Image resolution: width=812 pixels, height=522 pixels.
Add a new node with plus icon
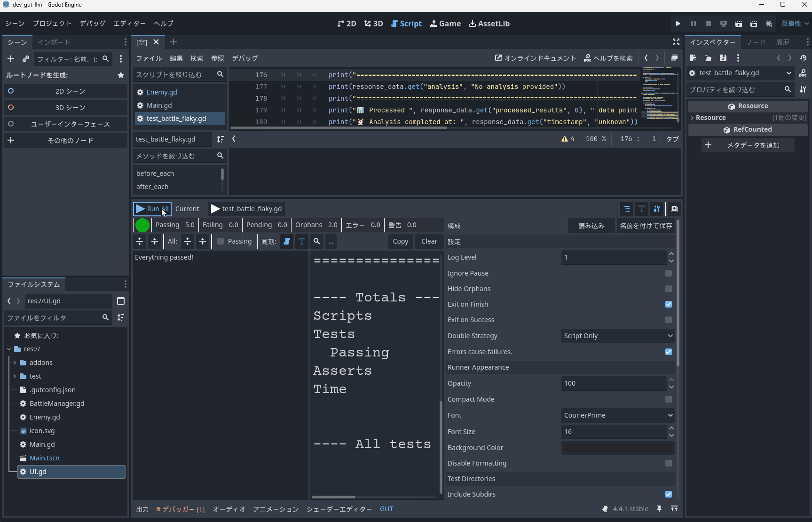pyautogui.click(x=11, y=59)
